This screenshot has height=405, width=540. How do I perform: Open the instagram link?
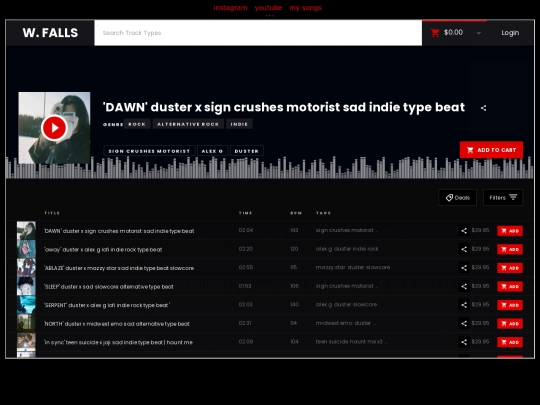[230, 8]
